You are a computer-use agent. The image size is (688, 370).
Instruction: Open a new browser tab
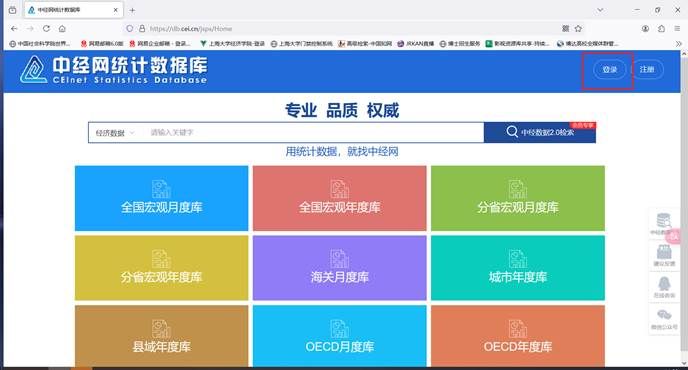pos(132,10)
